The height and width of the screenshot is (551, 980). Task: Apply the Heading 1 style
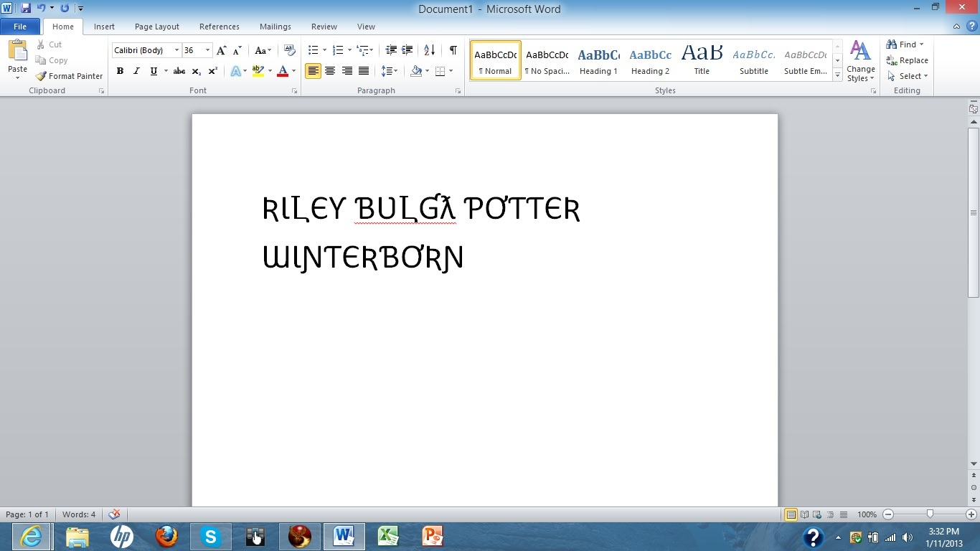pyautogui.click(x=598, y=60)
